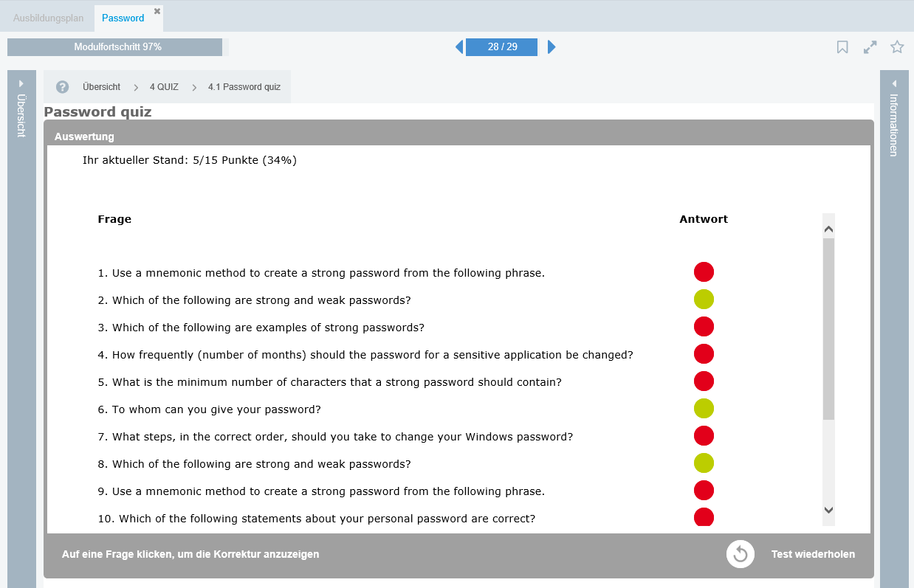914x588 pixels.
Task: Expand the left Übersicht side panel
Action: [x=21, y=111]
